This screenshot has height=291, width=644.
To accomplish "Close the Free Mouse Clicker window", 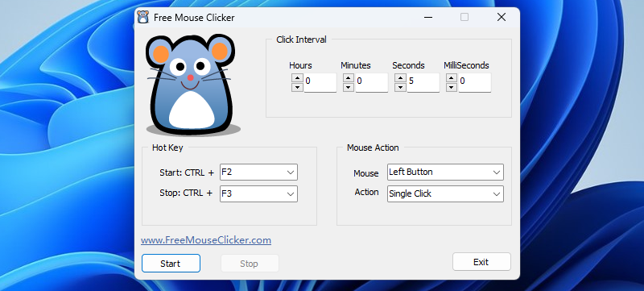I will (x=502, y=17).
